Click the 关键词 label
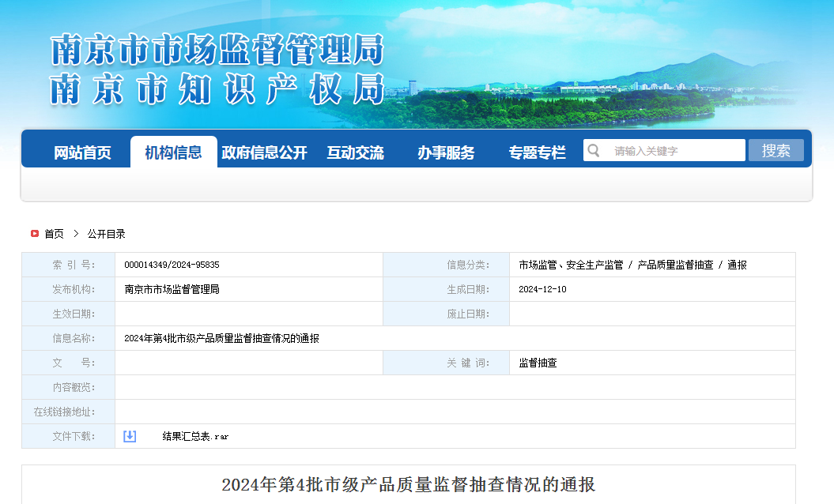The height and width of the screenshot is (504, 834). (x=468, y=363)
